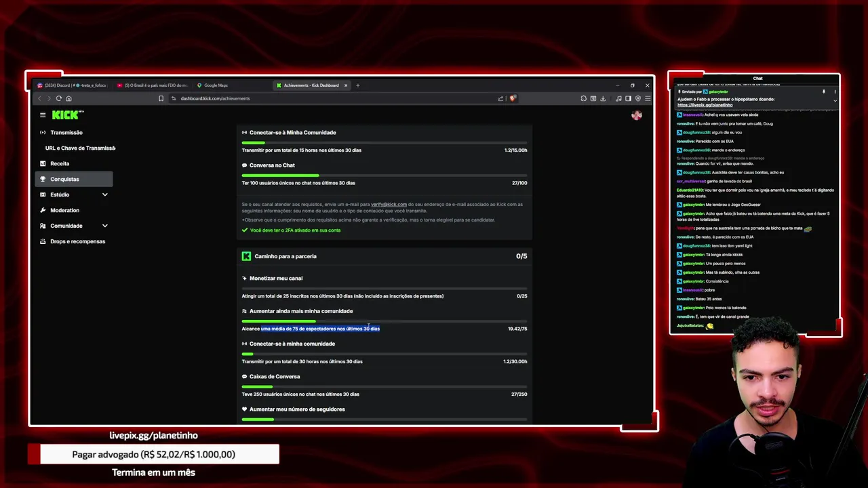Screen dimensions: 868x488
Task: Reload the current page
Action: point(58,98)
